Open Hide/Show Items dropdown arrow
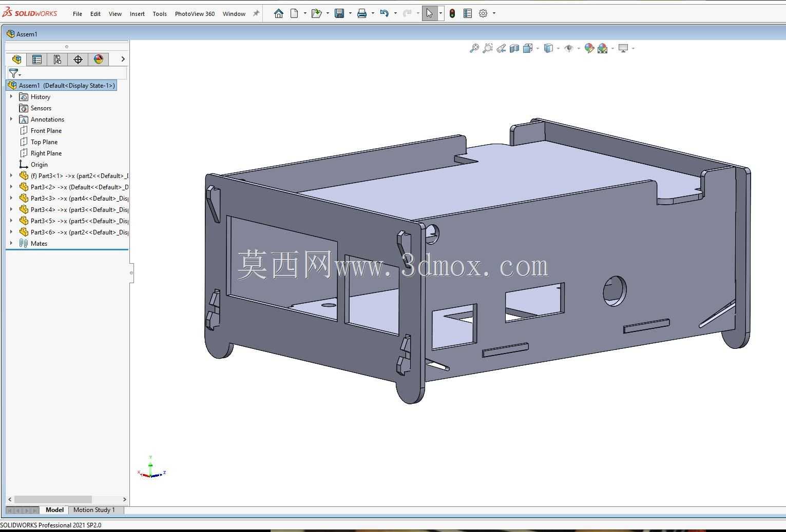The image size is (786, 532). (579, 48)
